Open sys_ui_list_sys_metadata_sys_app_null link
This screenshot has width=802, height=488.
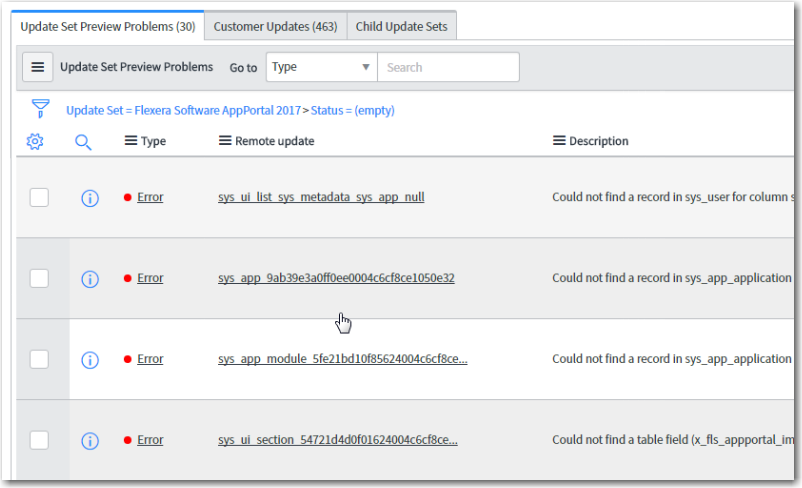point(321,197)
